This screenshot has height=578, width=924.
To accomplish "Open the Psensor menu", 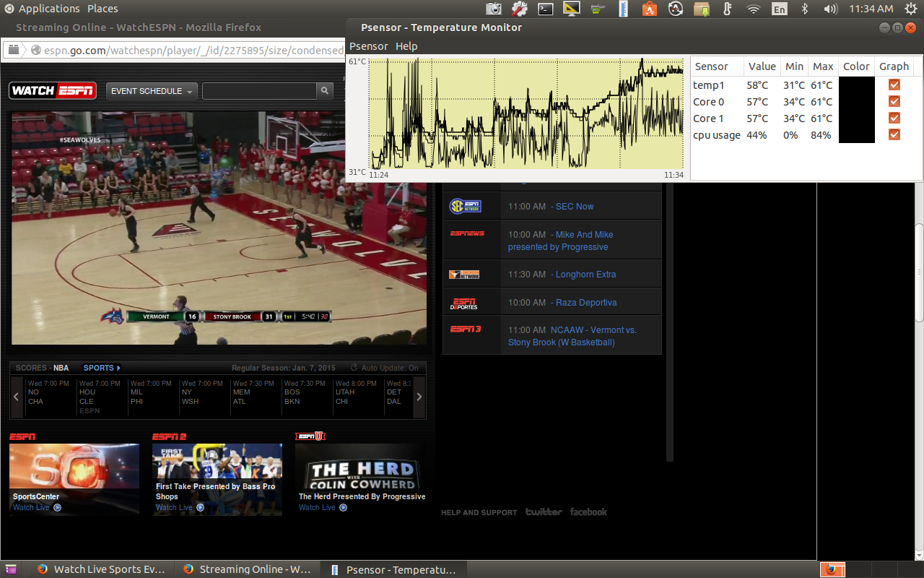I will 368,46.
